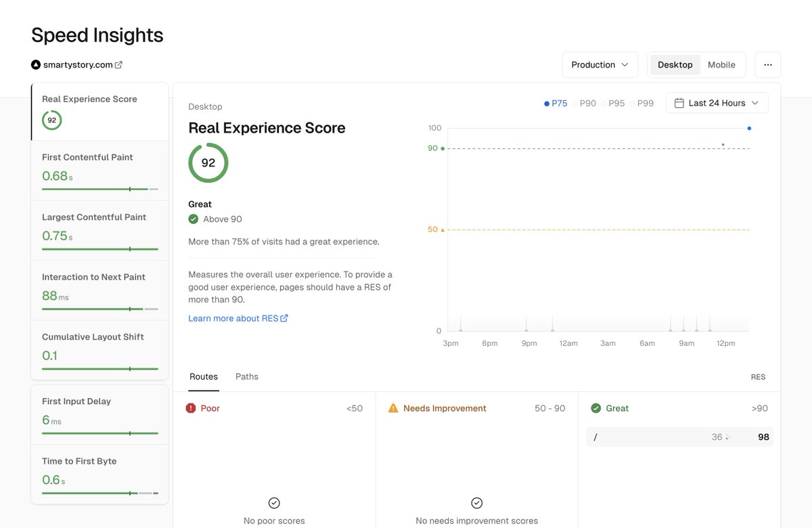Open the Production environment dropdown
Viewport: 812px width, 528px height.
point(600,65)
